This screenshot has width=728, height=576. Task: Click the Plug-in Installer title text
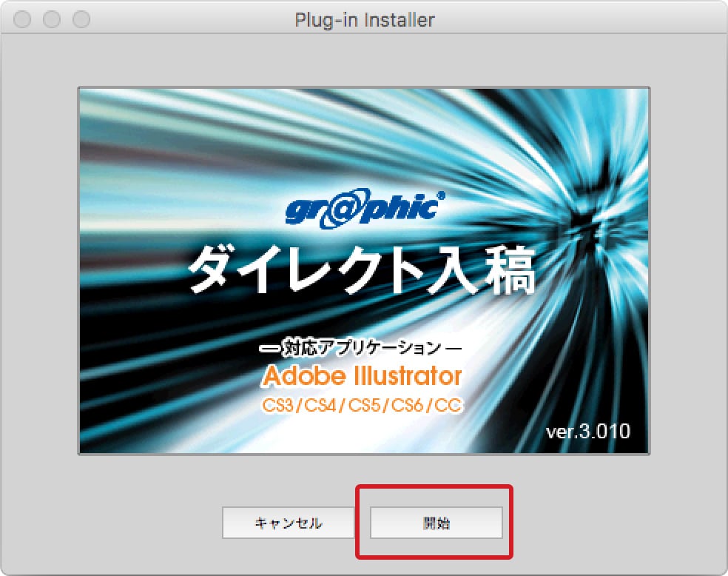pyautogui.click(x=364, y=19)
